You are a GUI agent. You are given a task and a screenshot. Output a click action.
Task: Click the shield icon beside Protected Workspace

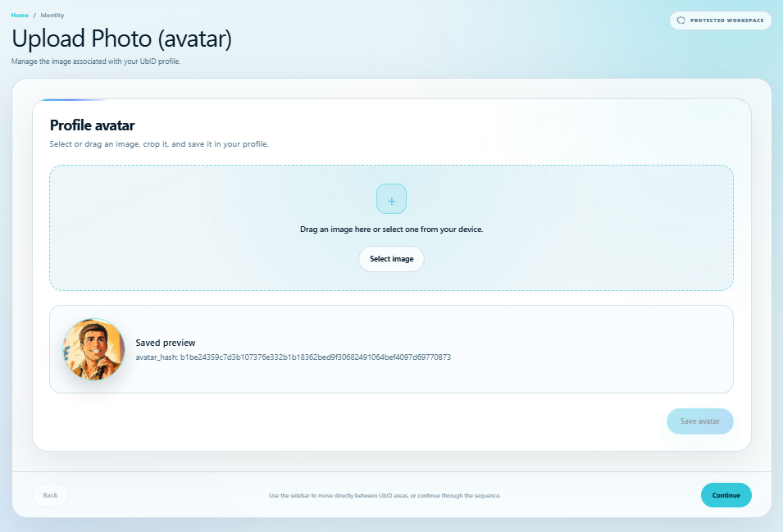coord(681,20)
